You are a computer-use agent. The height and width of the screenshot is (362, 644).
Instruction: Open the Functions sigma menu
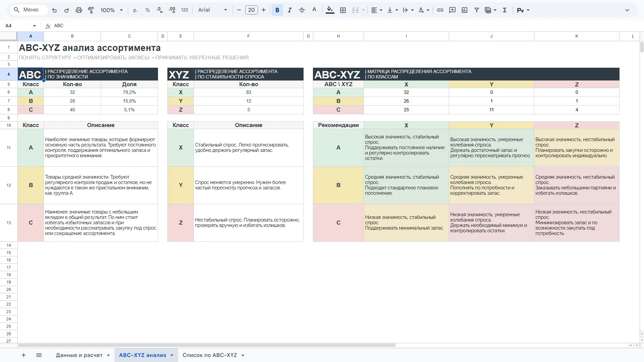click(505, 10)
